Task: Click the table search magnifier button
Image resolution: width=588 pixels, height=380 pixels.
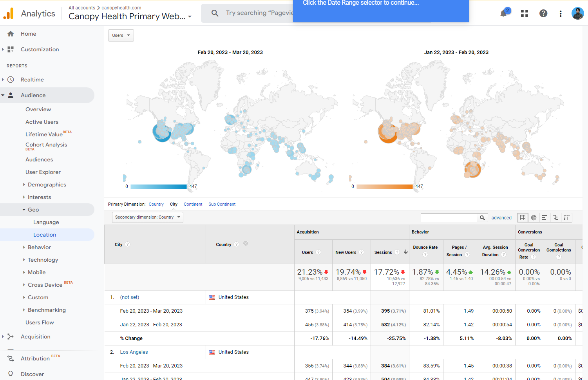Action: 482,218
